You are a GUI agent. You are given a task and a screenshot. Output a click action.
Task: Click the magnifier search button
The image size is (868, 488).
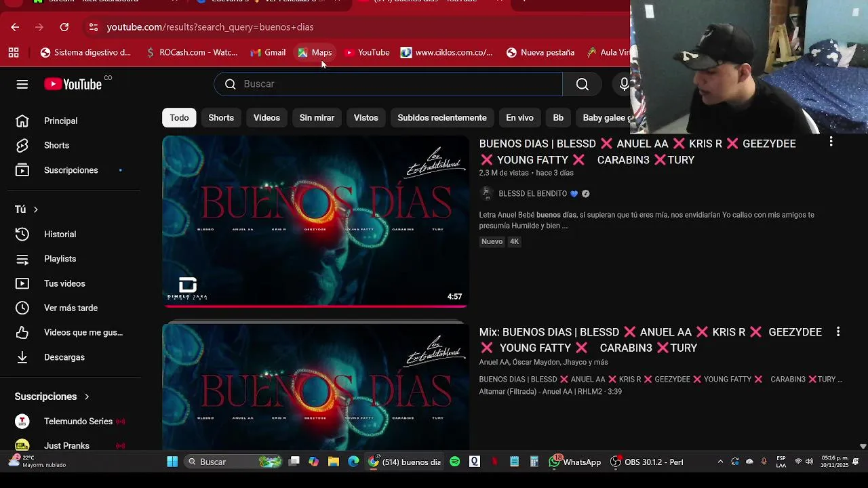pyautogui.click(x=582, y=84)
